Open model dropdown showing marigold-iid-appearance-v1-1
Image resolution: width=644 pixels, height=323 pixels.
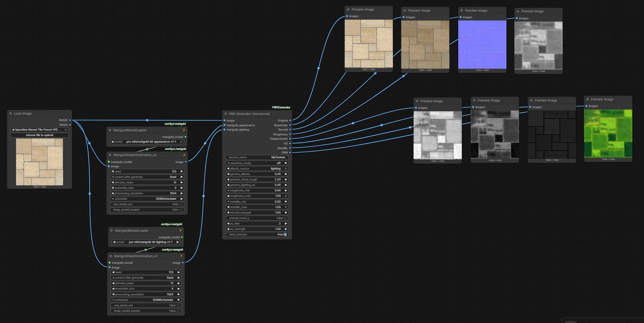(147, 142)
